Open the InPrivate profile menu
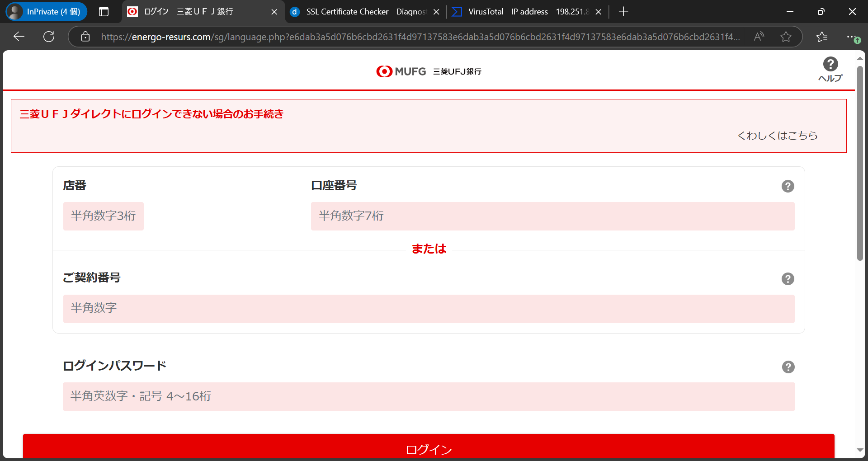This screenshot has width=868, height=461. click(46, 12)
